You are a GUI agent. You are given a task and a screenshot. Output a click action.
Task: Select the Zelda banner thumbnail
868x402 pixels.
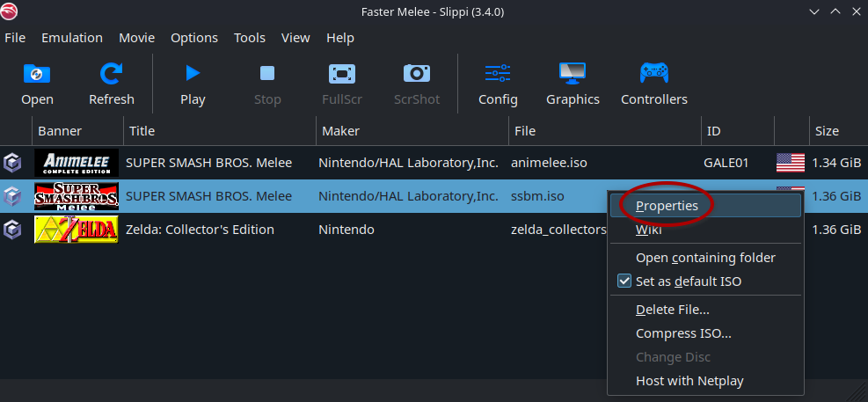[77, 230]
